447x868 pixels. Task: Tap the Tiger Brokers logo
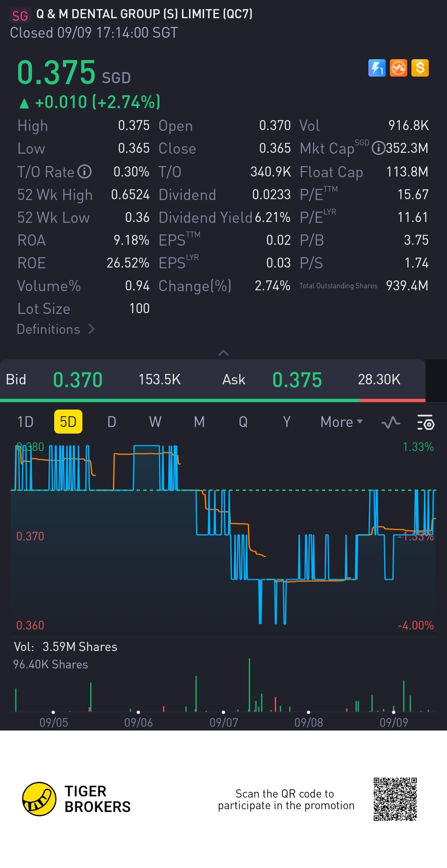[x=39, y=799]
